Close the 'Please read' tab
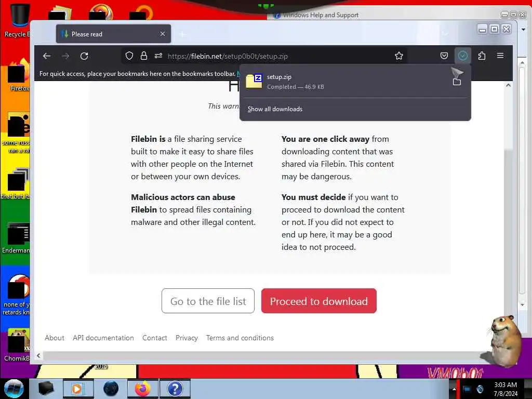The image size is (532, 399). pos(163,34)
